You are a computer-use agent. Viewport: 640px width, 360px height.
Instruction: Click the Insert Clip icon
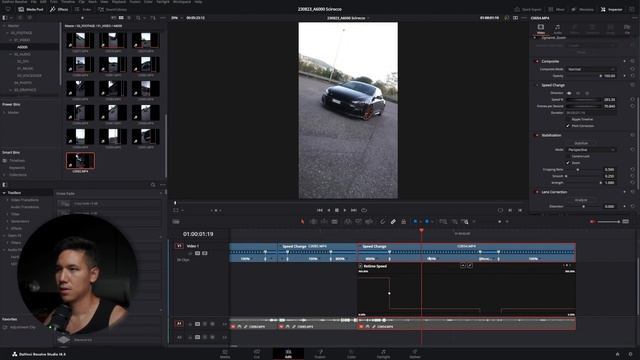(348, 222)
